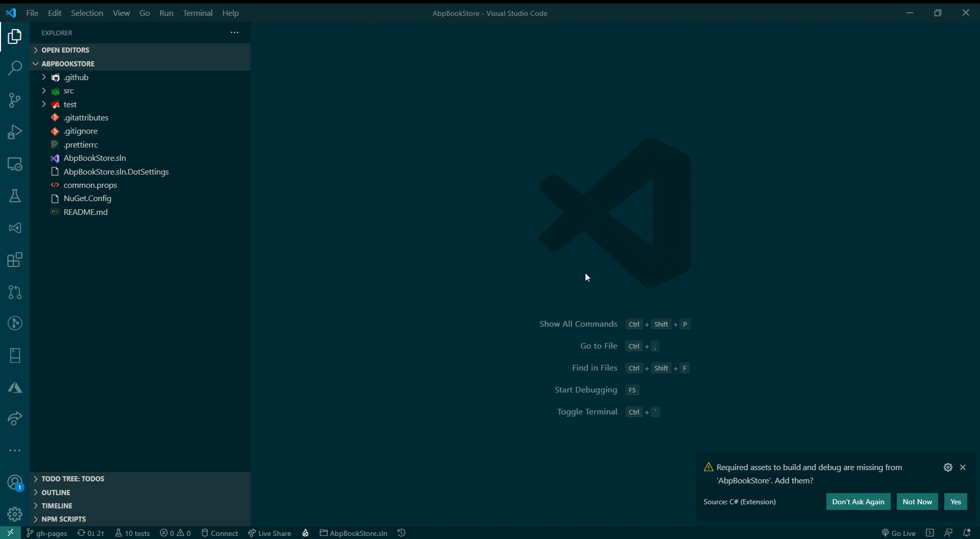The image size is (980, 539).
Task: Open the AbpBookStore.sln.DotSettings file
Action: [x=140, y=171]
